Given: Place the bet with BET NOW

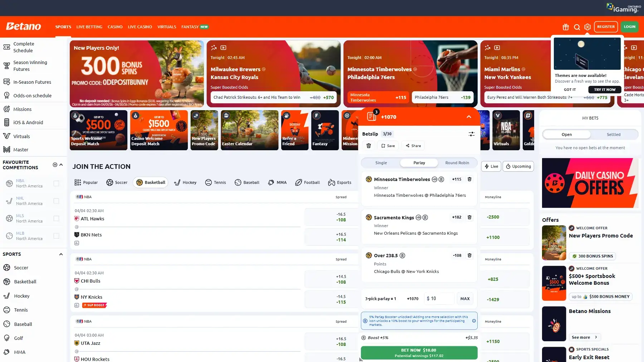Looking at the screenshot, I should tap(419, 353).
